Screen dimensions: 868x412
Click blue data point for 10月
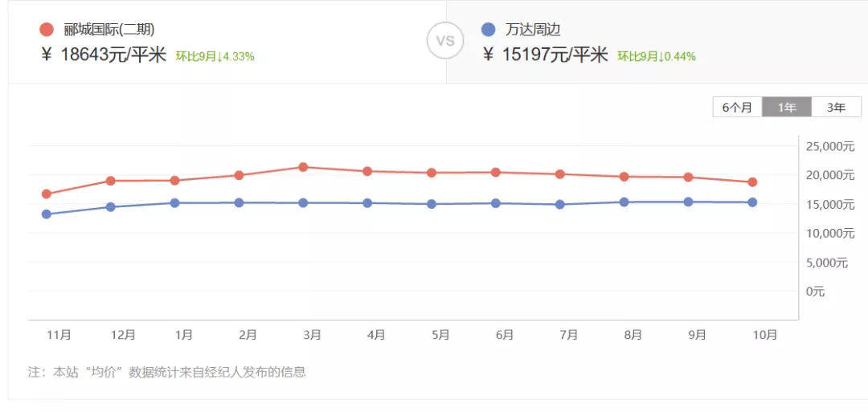click(x=752, y=202)
